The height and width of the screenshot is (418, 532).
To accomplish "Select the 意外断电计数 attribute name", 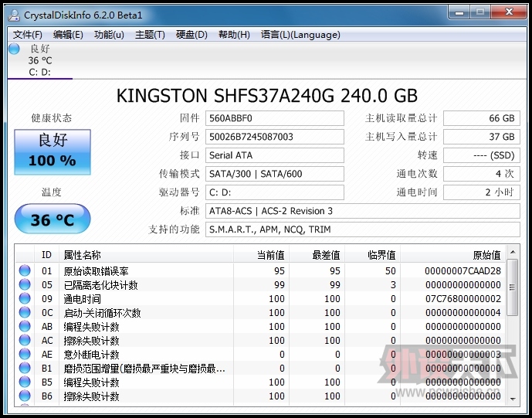I will click(91, 355).
